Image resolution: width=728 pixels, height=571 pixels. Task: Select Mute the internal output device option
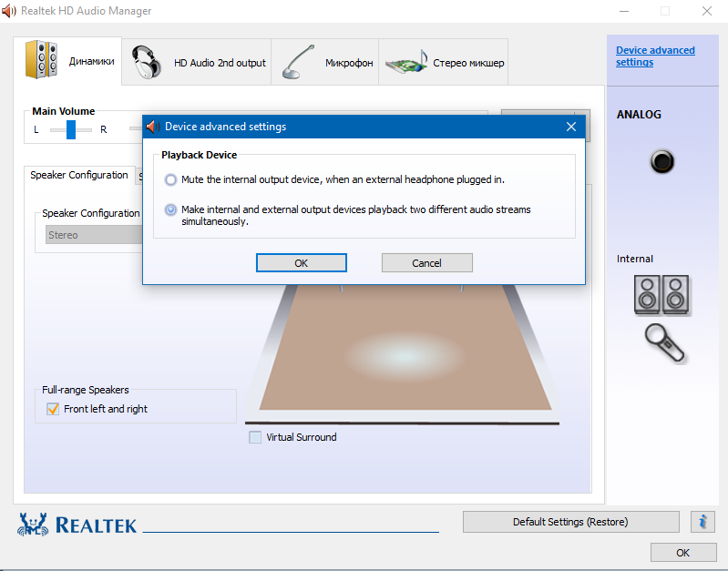click(171, 179)
